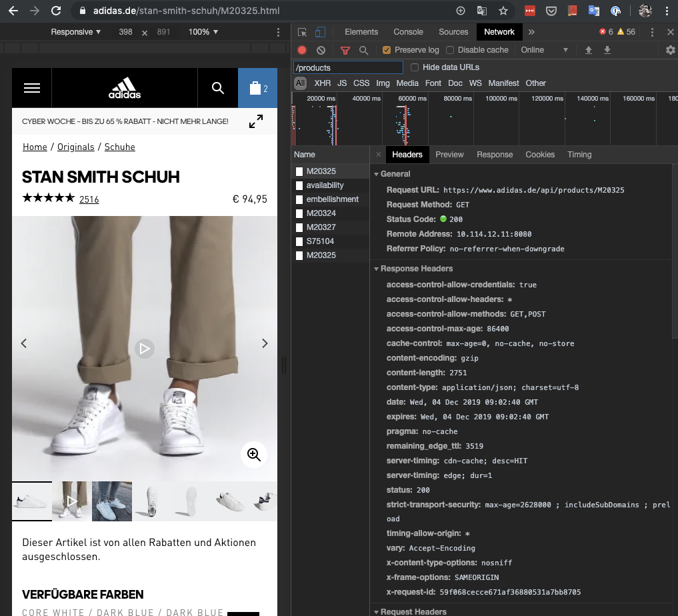Toggle the device toolbar icon
Screen dimensions: 678x616
pyautogui.click(x=320, y=32)
